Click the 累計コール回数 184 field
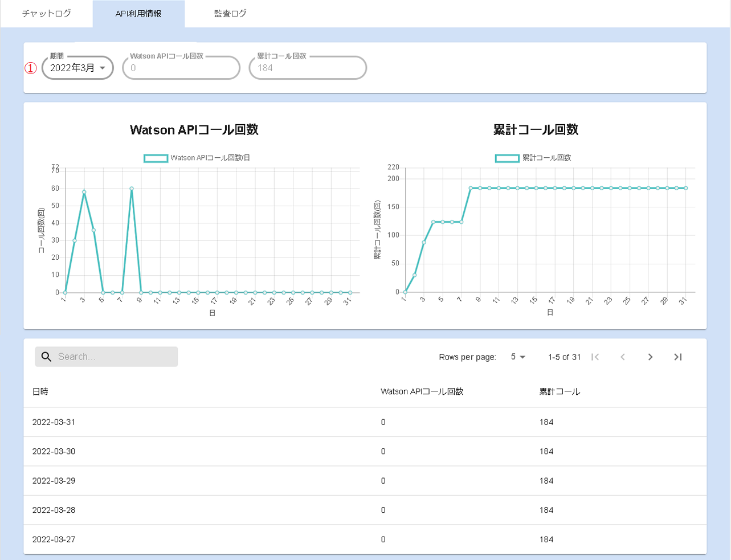Image resolution: width=731 pixels, height=560 pixels. click(x=308, y=68)
